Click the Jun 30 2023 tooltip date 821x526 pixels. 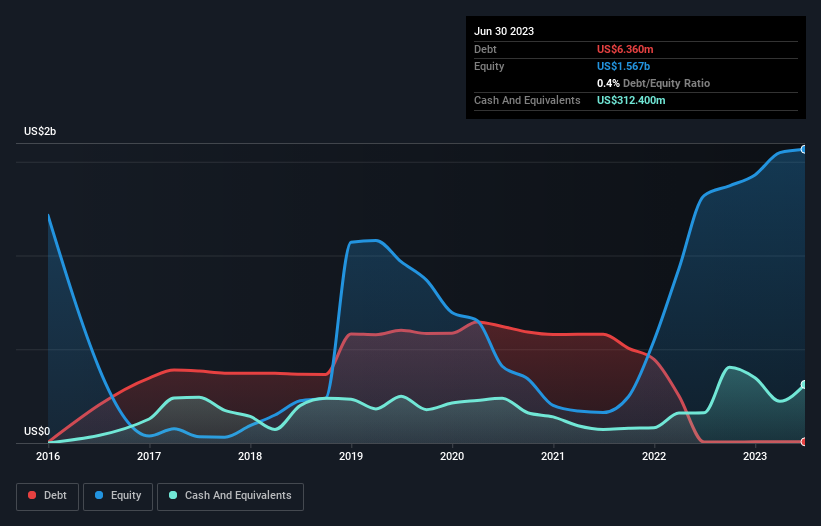tap(504, 31)
